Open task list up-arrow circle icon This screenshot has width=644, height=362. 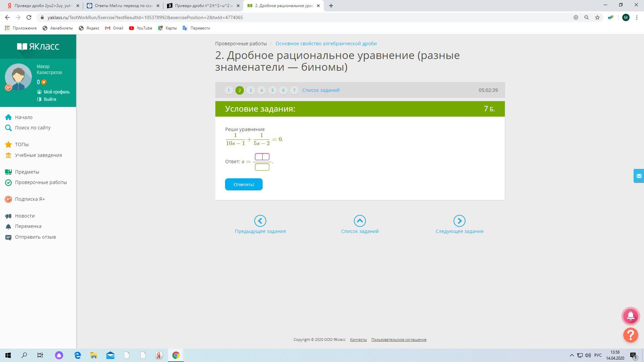pyautogui.click(x=360, y=221)
